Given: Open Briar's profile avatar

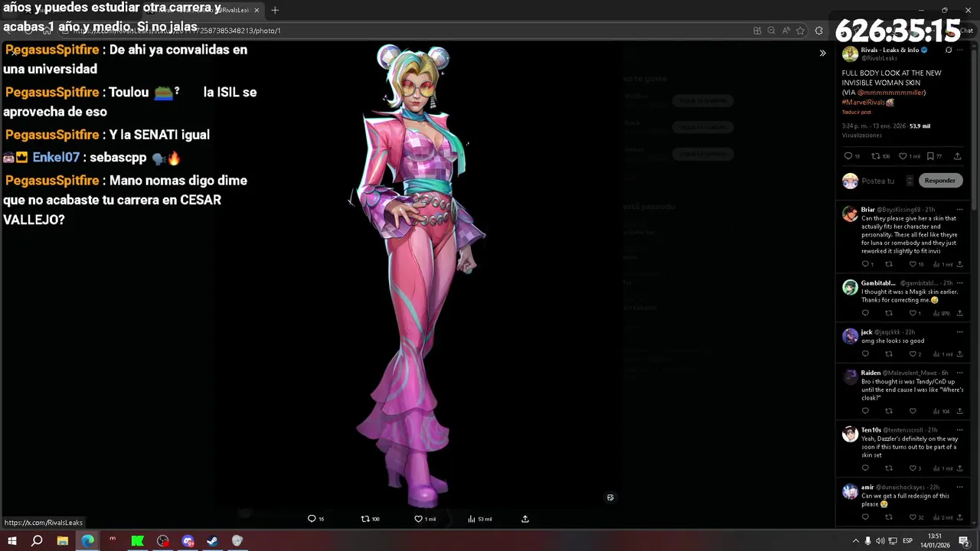Looking at the screenshot, I should pyautogui.click(x=850, y=214).
